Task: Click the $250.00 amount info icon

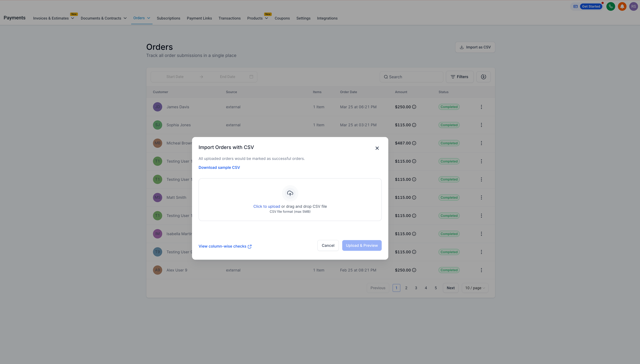Action: 414,107
